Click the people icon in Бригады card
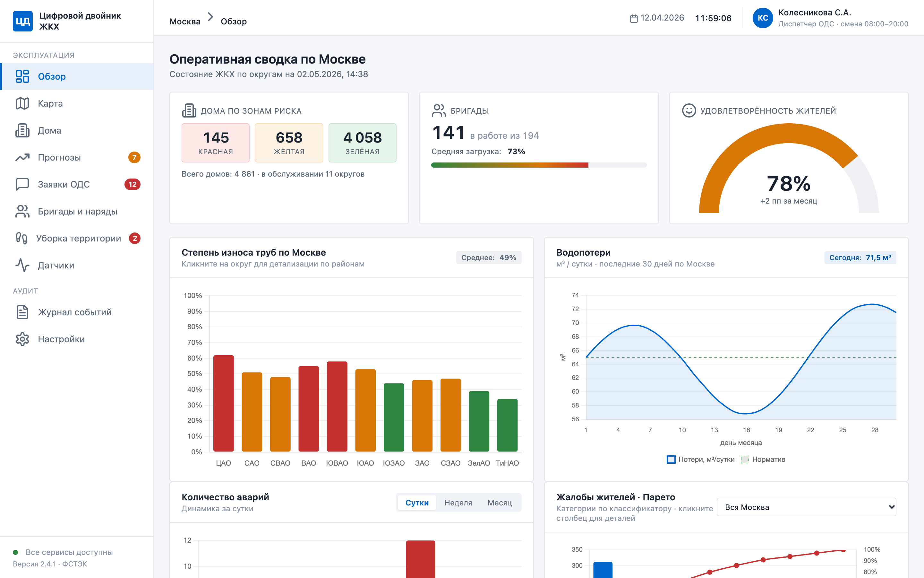Viewport: 924px width, 578px height. tap(439, 110)
